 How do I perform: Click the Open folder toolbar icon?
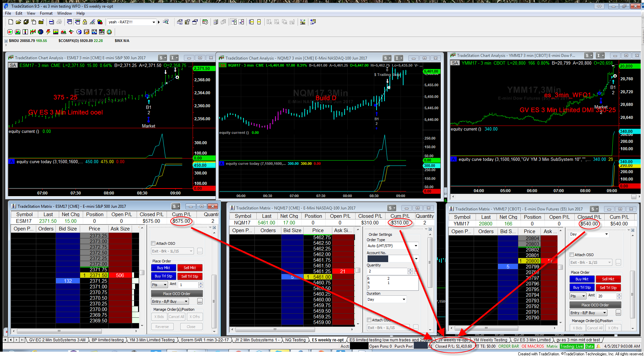tap(18, 22)
